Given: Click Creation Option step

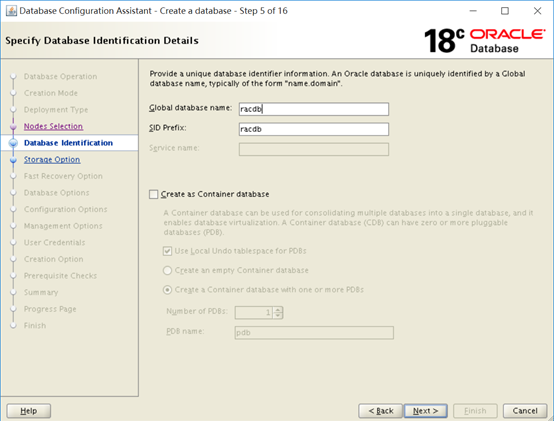Looking at the screenshot, I should point(54,259).
